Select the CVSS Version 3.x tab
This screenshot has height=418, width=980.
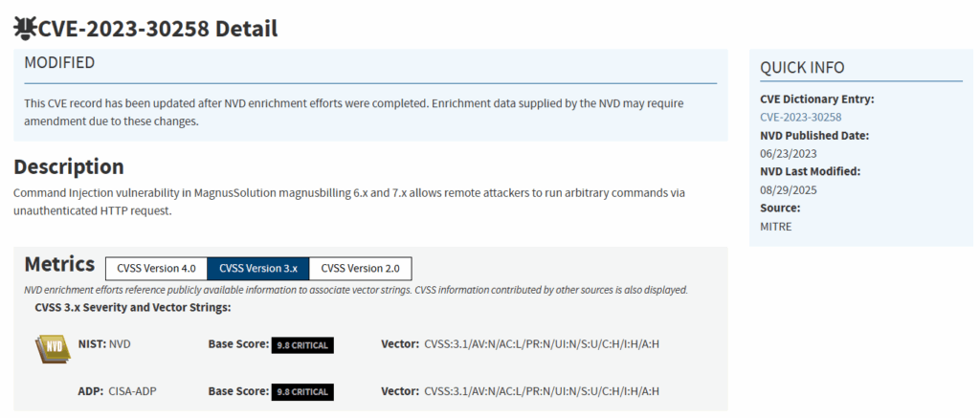pos(257,268)
